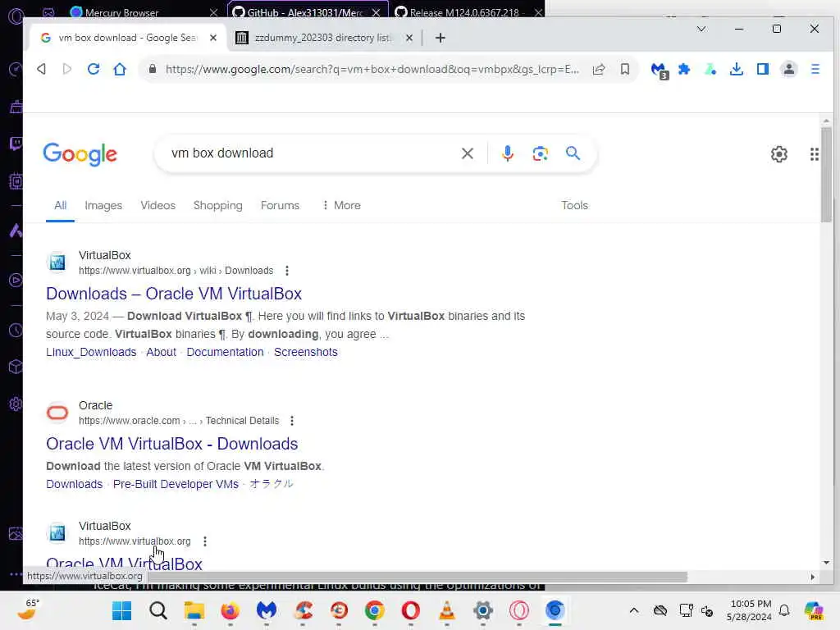840x630 pixels.
Task: Open the Screenshots sitelink
Action: click(306, 352)
